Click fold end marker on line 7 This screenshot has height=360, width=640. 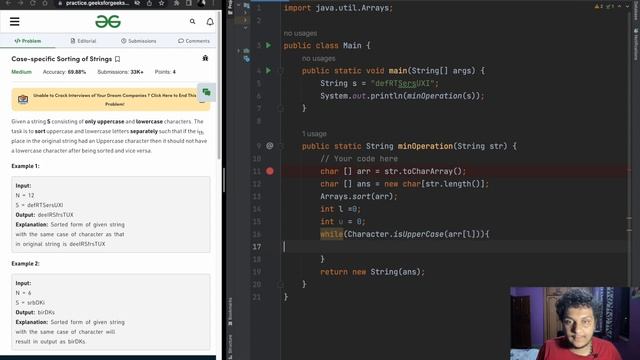(x=281, y=108)
